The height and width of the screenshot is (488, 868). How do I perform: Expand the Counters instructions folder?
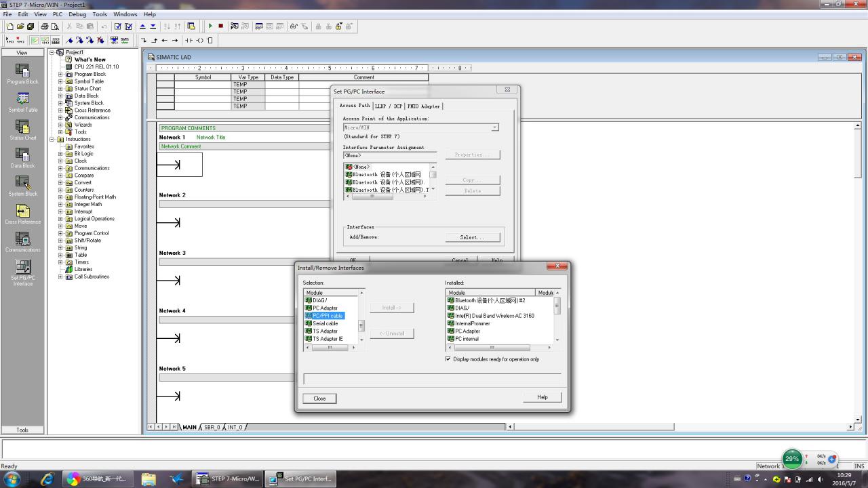(x=60, y=190)
